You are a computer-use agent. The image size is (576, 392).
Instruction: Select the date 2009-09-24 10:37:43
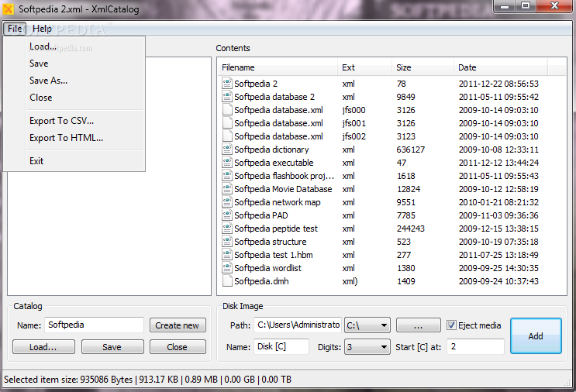click(498, 281)
